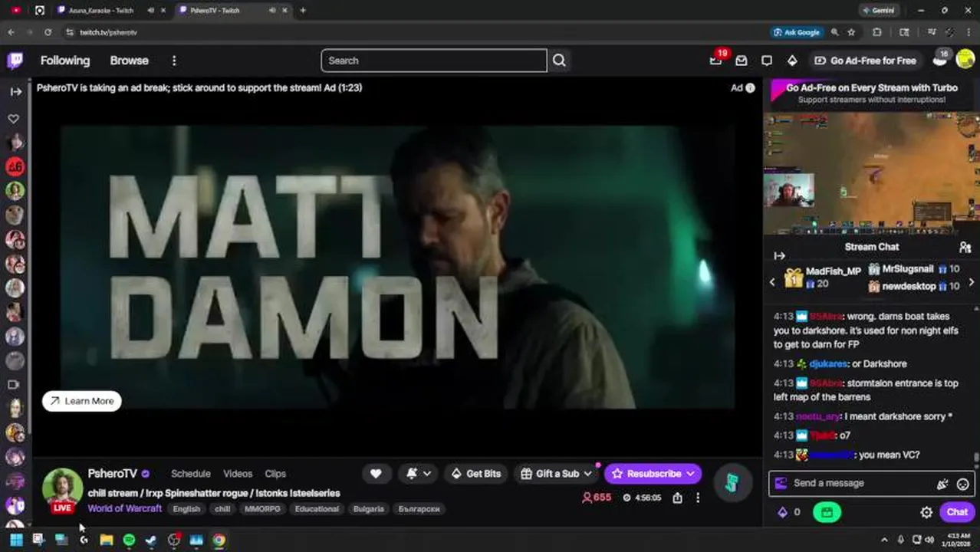Click the PsheroTV channel avatar
The width and height of the screenshot is (980, 552).
[x=62, y=488]
